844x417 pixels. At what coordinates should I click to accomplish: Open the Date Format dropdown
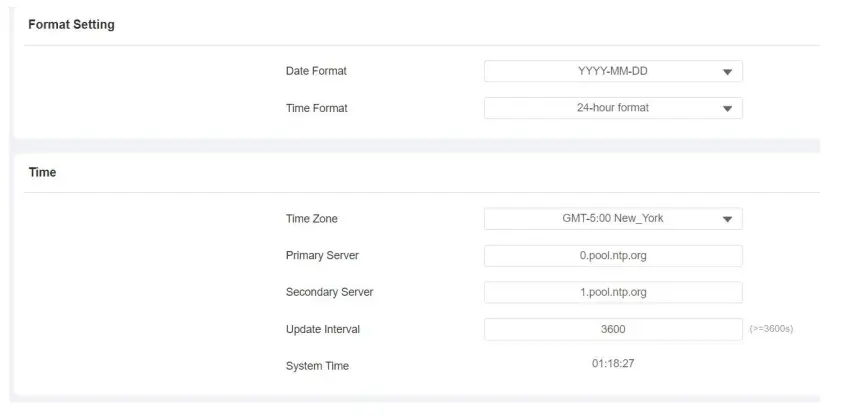click(x=612, y=71)
